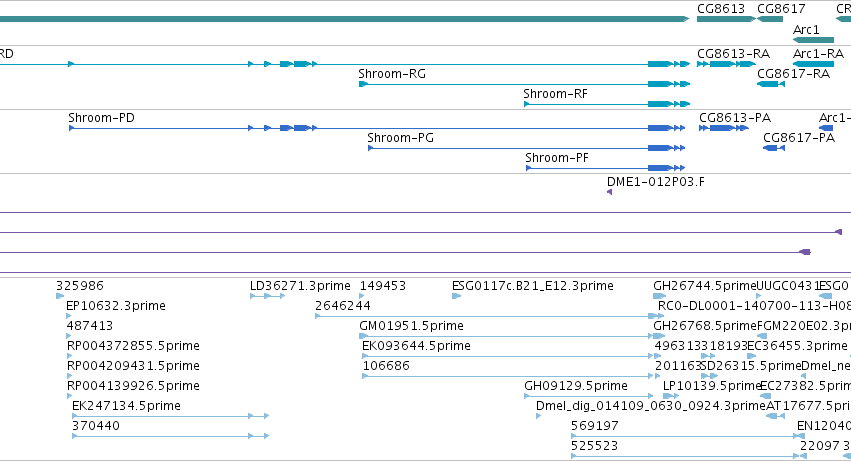This screenshot has height=461, width=851.
Task: Select the CG8613-RA transcript label
Action: (733, 54)
